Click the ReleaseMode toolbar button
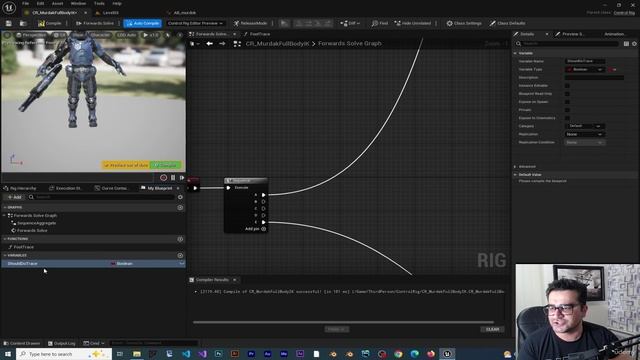Image resolution: width=640 pixels, height=360 pixels. [250, 23]
